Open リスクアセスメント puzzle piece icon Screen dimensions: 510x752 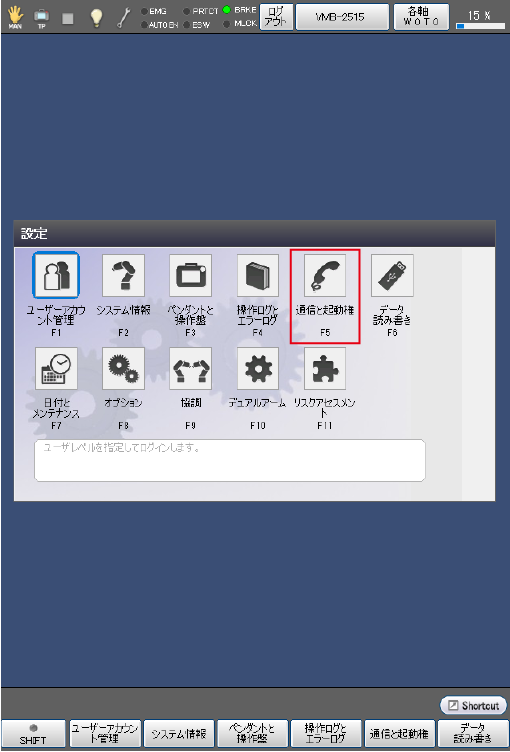coord(325,368)
